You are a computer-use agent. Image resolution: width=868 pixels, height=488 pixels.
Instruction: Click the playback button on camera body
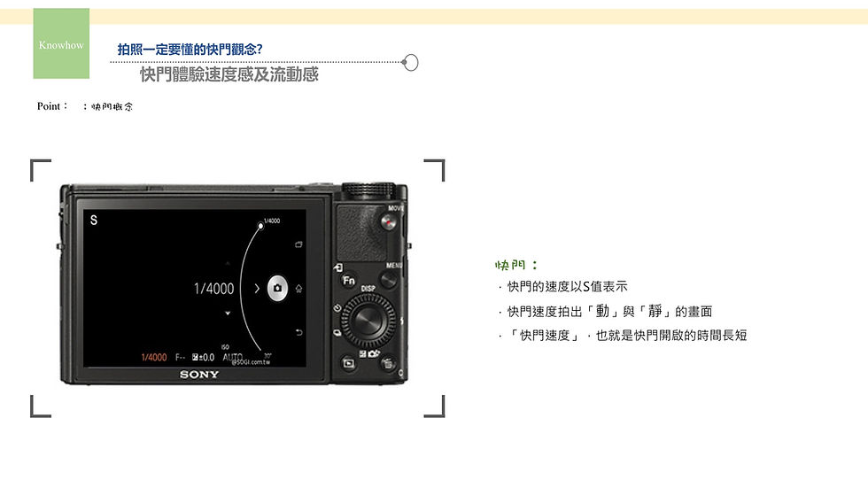tap(349, 363)
